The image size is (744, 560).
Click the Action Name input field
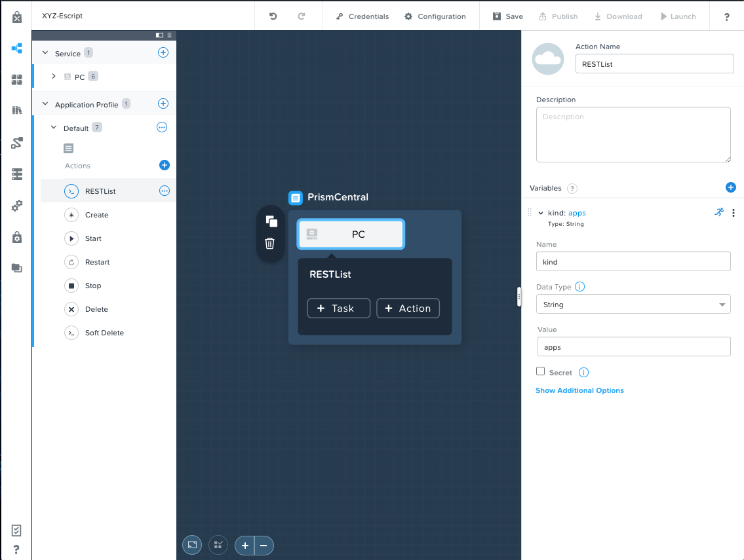(x=654, y=64)
